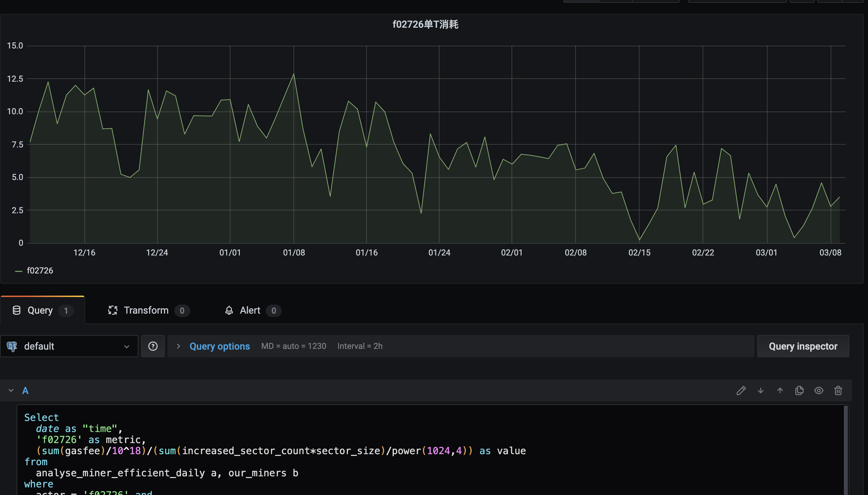Open the Query inspector
The image size is (868, 495).
point(803,346)
